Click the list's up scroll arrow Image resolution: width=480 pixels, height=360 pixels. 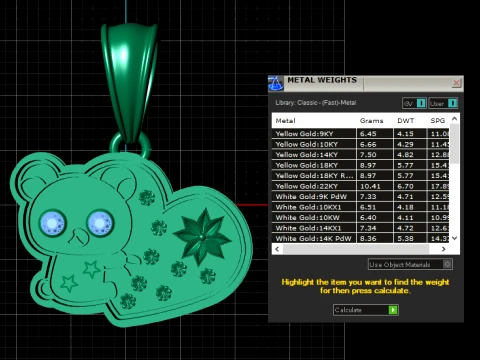(x=454, y=119)
